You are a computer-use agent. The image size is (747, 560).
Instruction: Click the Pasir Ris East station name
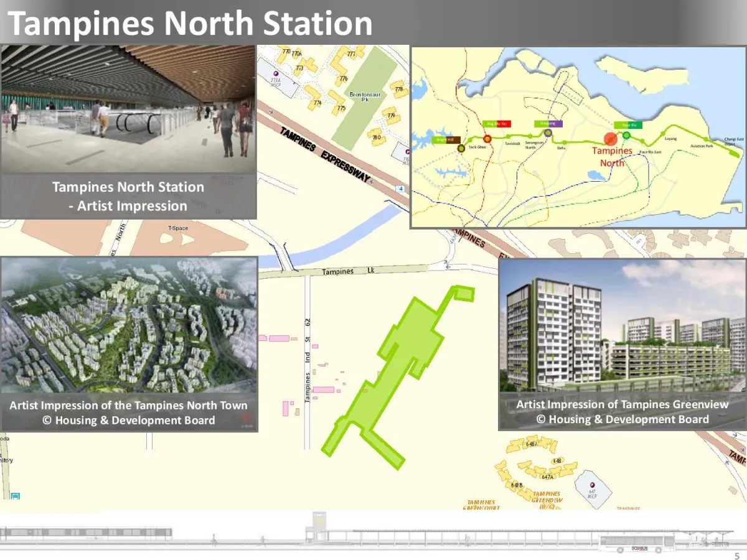(651, 152)
